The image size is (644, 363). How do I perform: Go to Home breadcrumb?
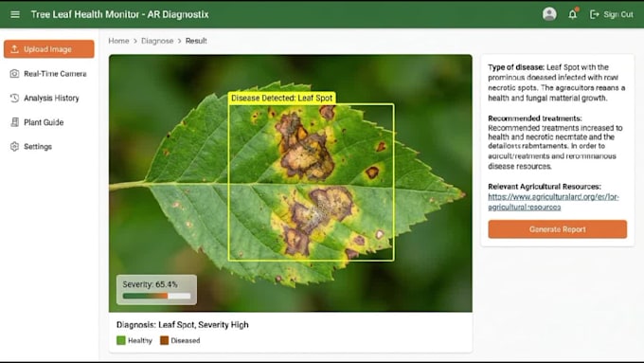click(118, 41)
